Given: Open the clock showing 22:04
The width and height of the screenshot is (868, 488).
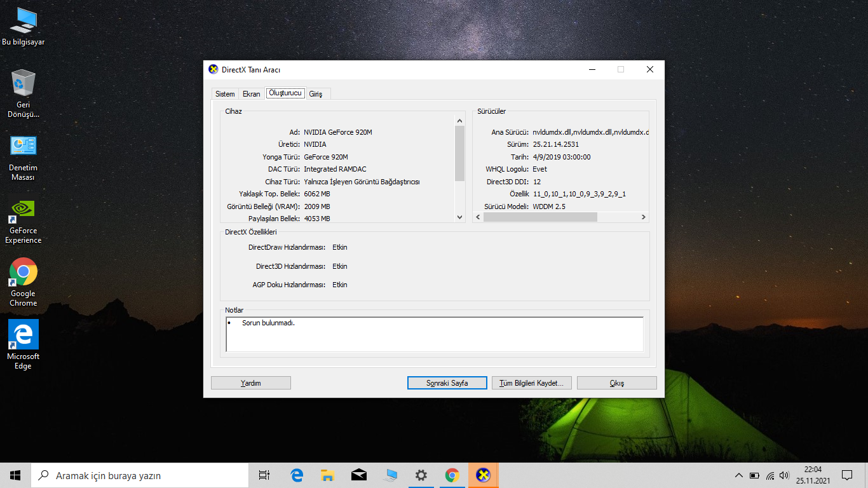Looking at the screenshot, I should [x=813, y=470].
